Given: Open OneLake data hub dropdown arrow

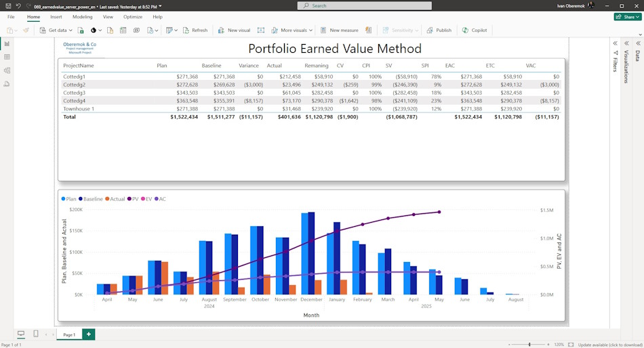Looking at the screenshot, I should (100, 30).
